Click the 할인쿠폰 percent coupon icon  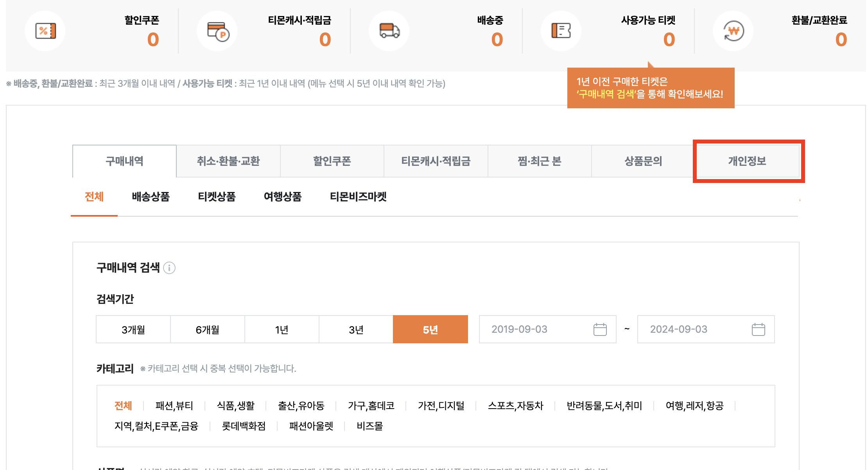tap(45, 31)
